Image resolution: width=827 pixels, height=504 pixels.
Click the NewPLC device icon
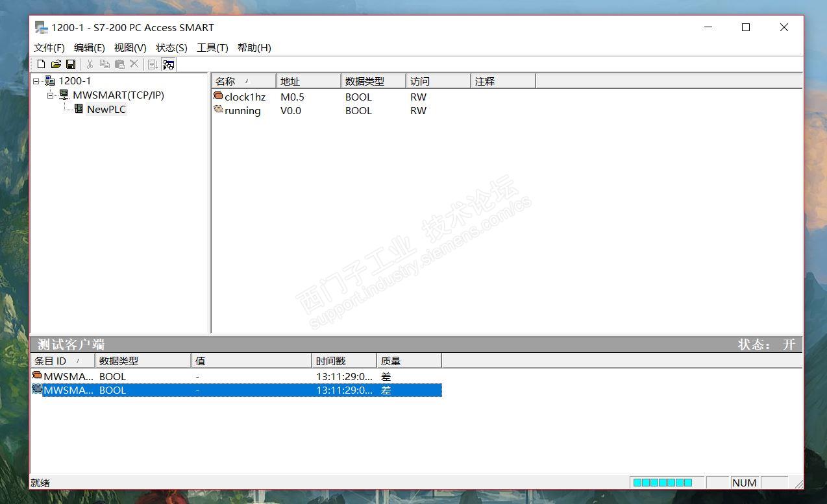pyautogui.click(x=79, y=109)
